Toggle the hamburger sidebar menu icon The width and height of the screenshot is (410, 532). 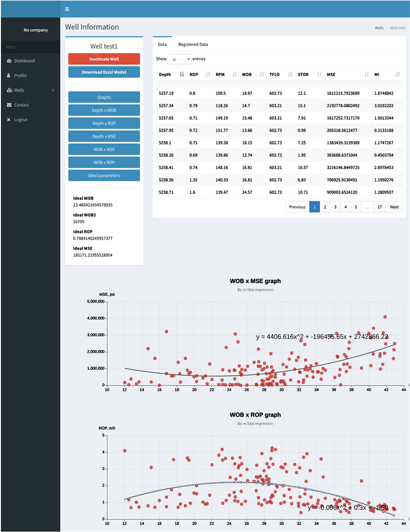coord(67,9)
